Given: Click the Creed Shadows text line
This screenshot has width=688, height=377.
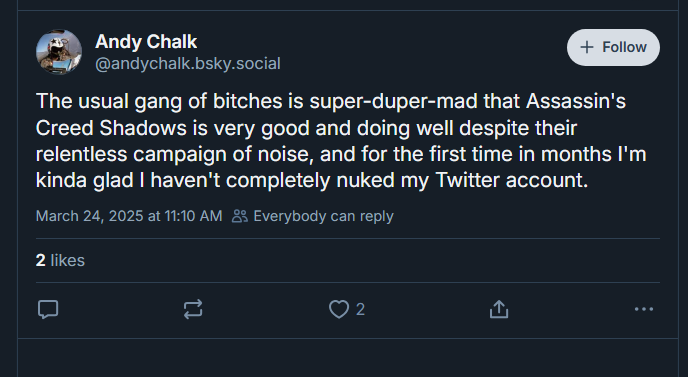Looking at the screenshot, I should click(x=306, y=128).
